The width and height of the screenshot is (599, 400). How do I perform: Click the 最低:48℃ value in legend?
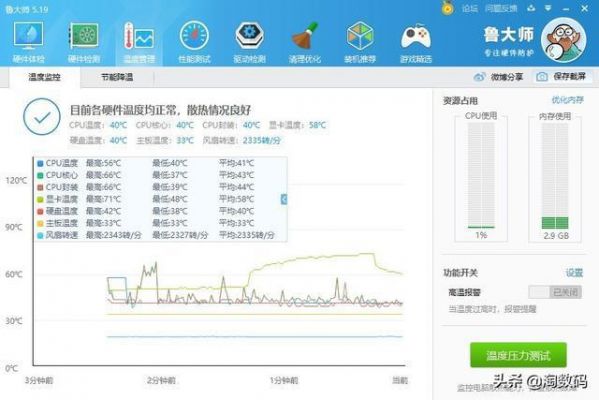170,199
